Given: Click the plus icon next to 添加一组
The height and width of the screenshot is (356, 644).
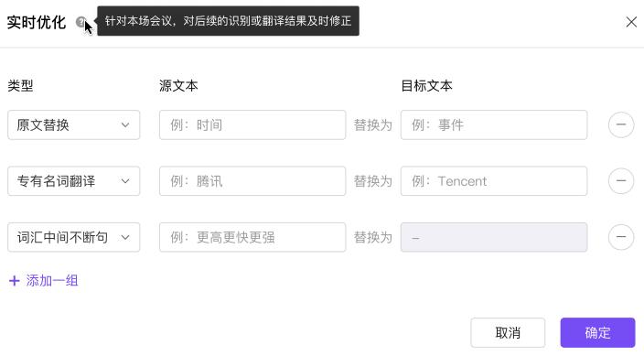Looking at the screenshot, I should [x=15, y=281].
